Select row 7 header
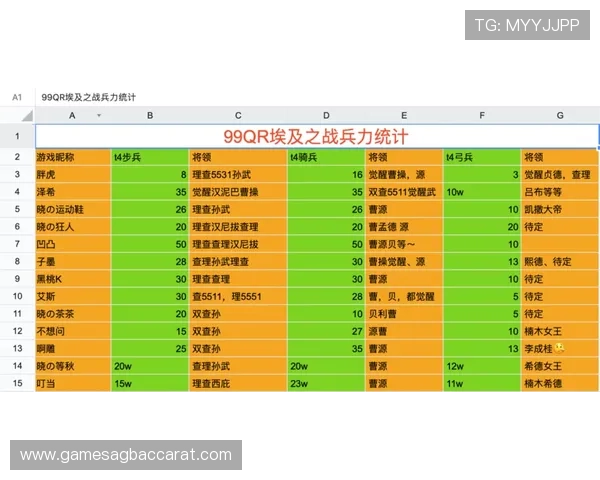This screenshot has width=600, height=480. point(17,244)
